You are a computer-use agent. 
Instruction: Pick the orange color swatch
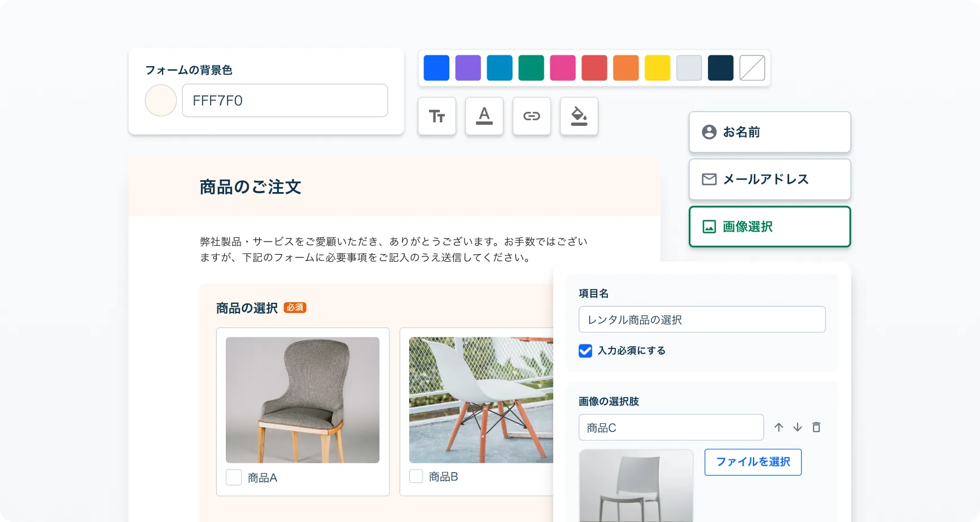coord(626,68)
